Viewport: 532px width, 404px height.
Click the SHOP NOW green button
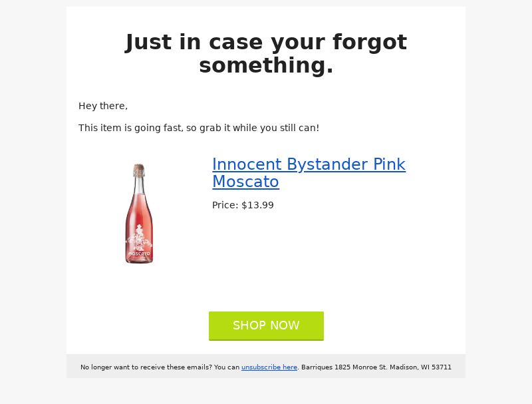pos(266,325)
